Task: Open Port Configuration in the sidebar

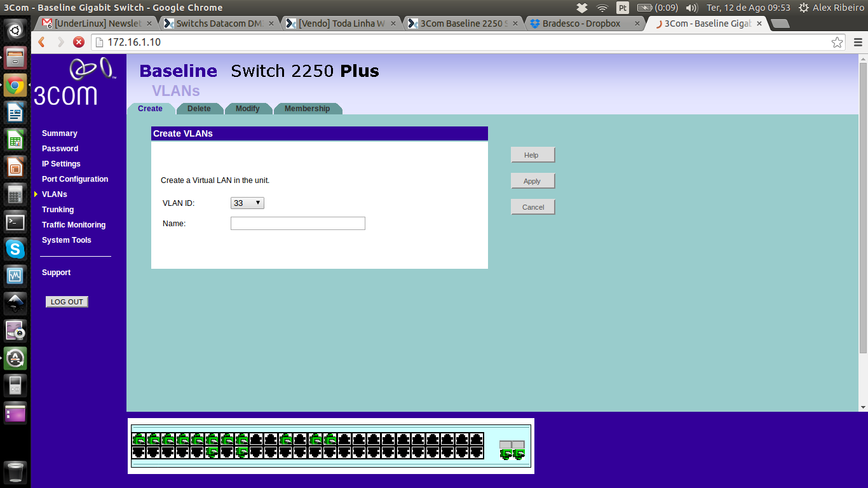Action: (75, 179)
